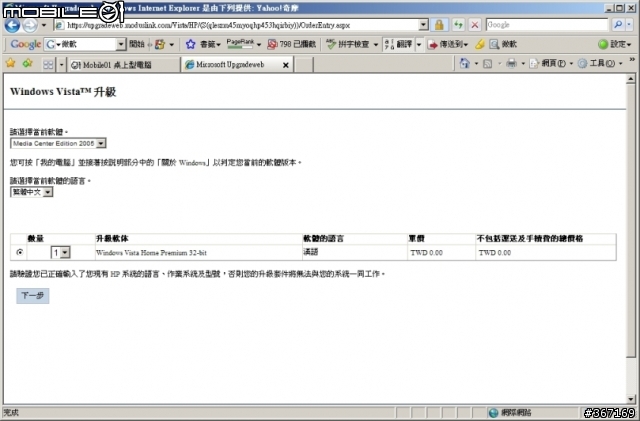Open a new blank tab

coord(304,65)
